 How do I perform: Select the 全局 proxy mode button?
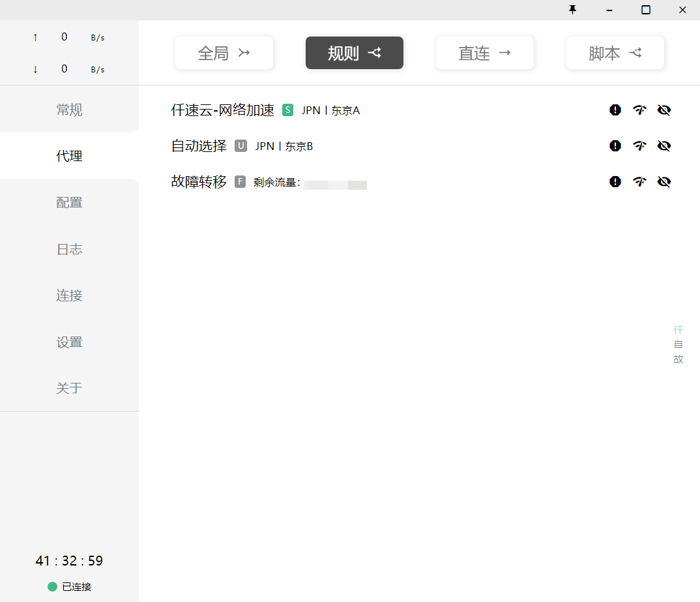(x=224, y=53)
